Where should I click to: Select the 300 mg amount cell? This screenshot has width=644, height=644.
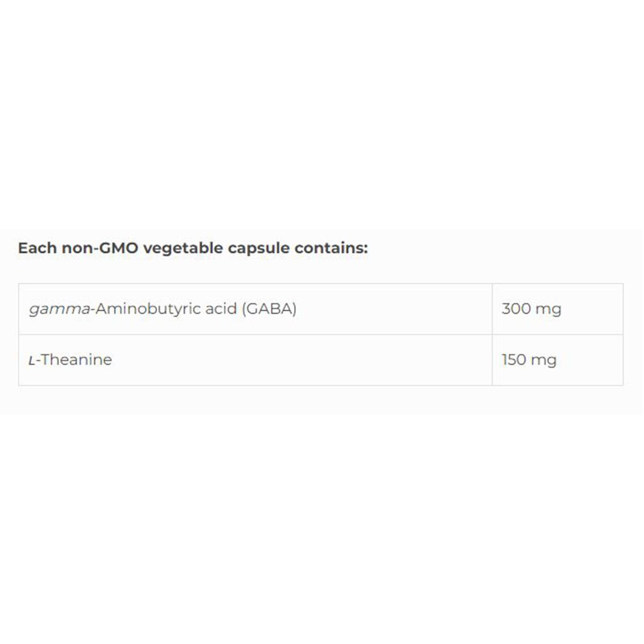[557, 309]
